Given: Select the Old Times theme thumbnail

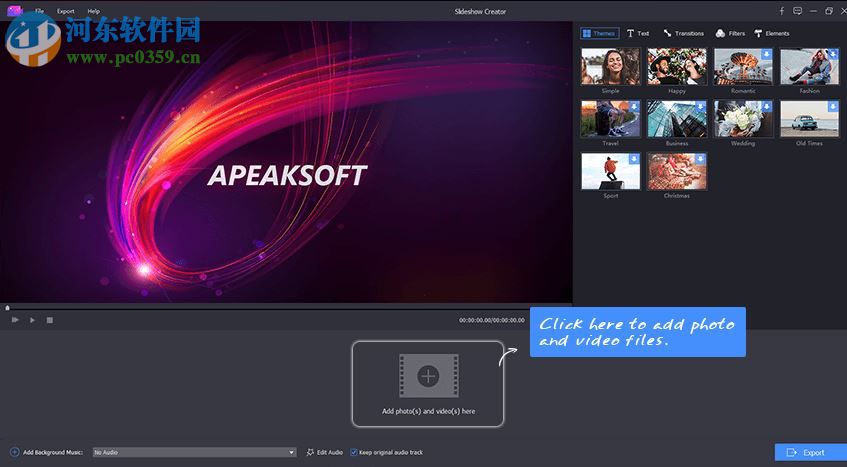Looking at the screenshot, I should 810,119.
